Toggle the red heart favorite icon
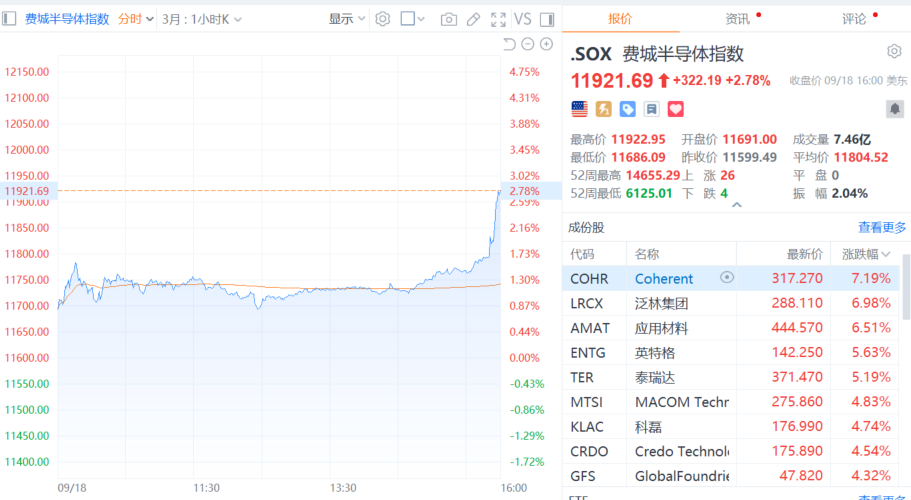This screenshot has width=911, height=500. click(x=676, y=109)
